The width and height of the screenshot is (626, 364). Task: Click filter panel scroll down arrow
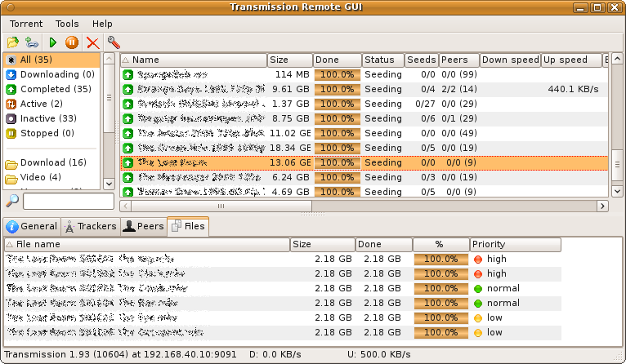point(109,184)
